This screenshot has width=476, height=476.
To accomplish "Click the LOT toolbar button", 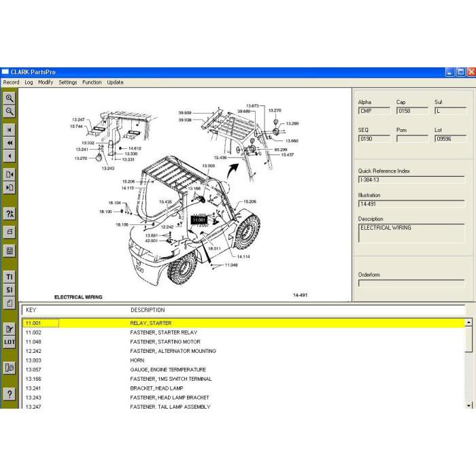I will 10,342.
